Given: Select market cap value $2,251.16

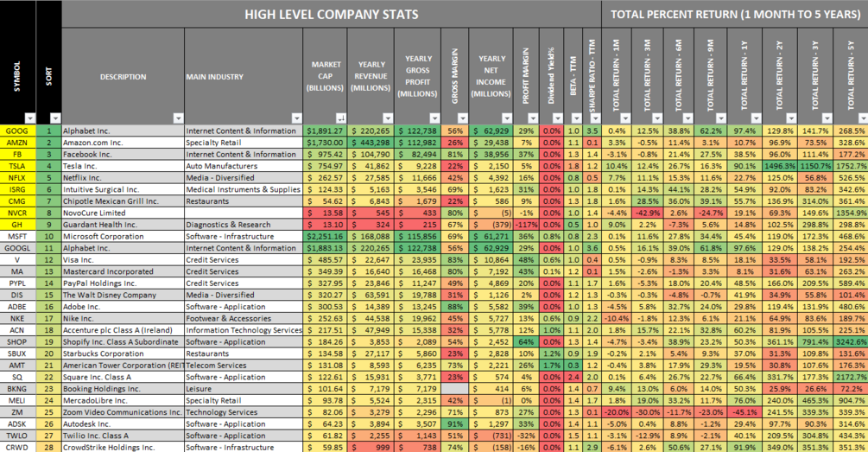Looking at the screenshot, I should 325,237.
